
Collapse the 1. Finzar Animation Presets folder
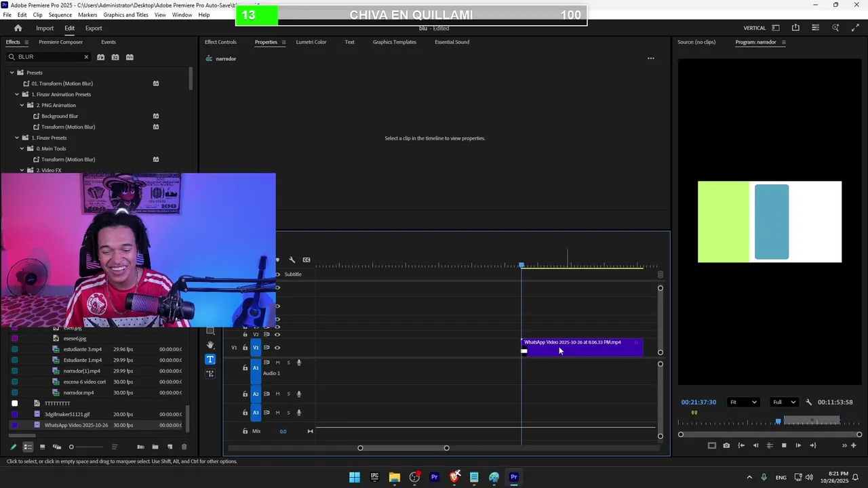coord(17,94)
